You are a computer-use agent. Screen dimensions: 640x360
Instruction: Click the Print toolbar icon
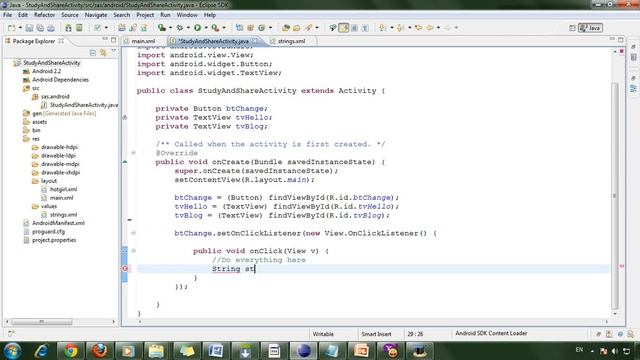[x=51, y=28]
